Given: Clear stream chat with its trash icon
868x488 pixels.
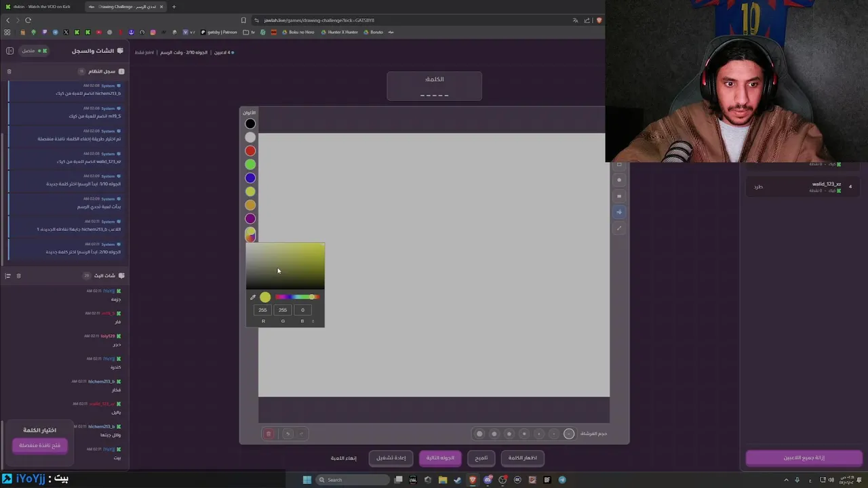Looking at the screenshot, I should (18, 276).
